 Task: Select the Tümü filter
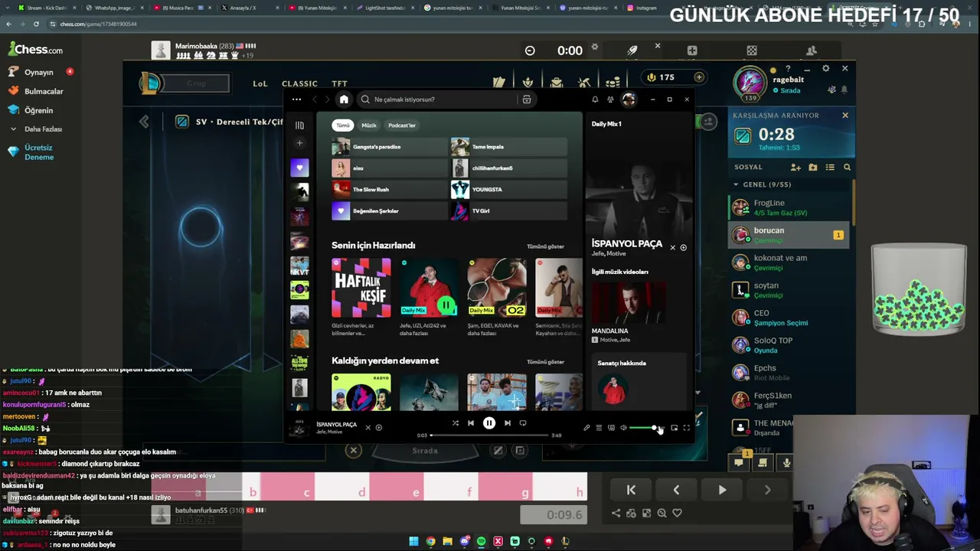(x=342, y=126)
